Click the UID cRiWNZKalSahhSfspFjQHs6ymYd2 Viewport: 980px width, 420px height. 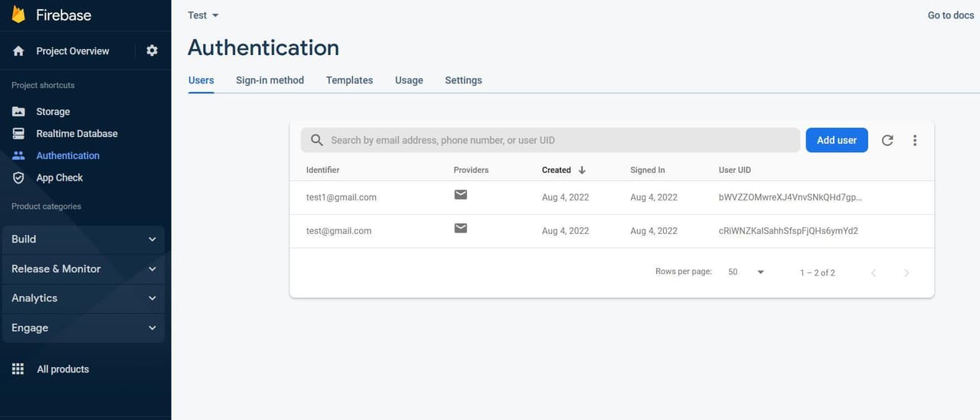789,231
